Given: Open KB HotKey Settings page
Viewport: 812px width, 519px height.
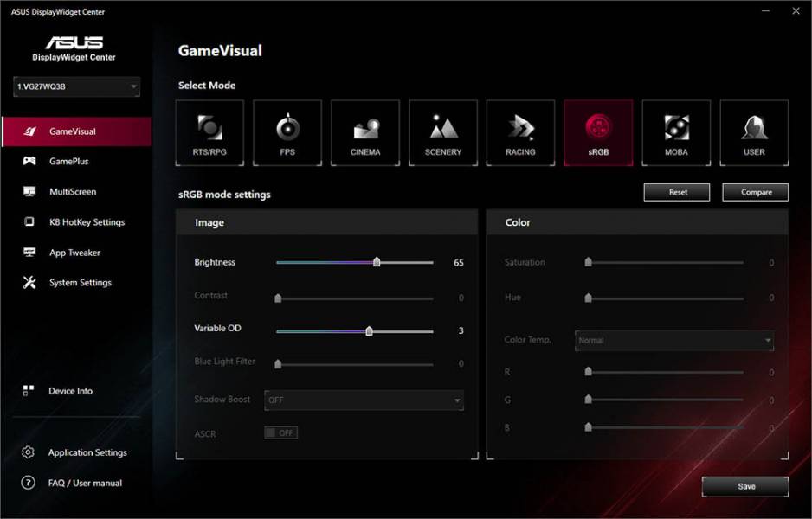Looking at the screenshot, I should click(x=87, y=222).
